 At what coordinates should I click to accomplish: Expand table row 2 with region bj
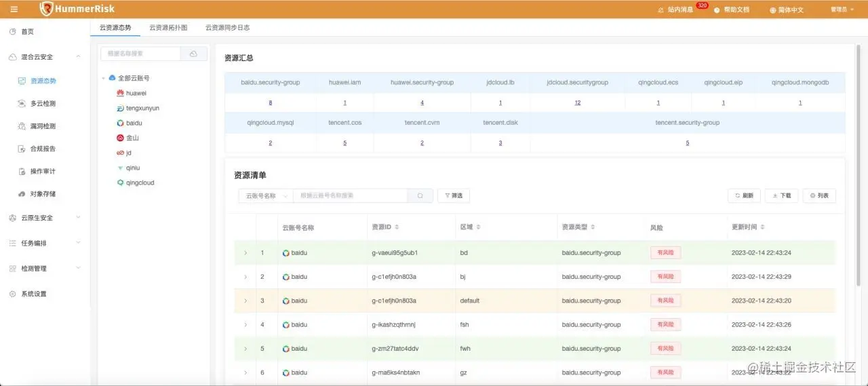tap(245, 277)
